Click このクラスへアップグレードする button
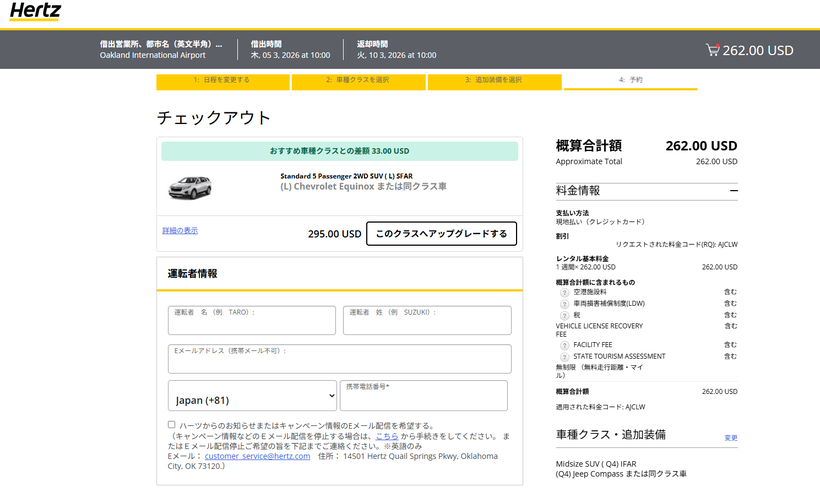 (x=441, y=234)
